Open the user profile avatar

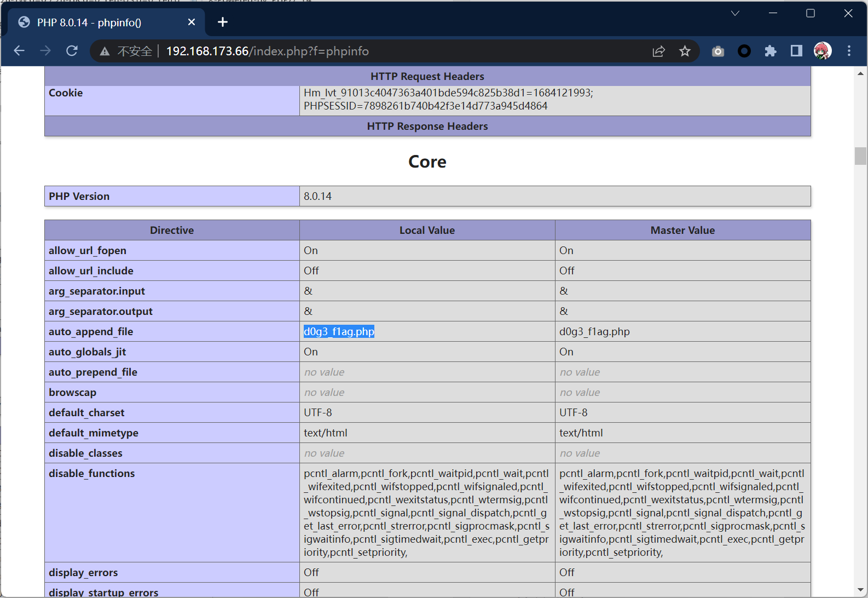(823, 51)
